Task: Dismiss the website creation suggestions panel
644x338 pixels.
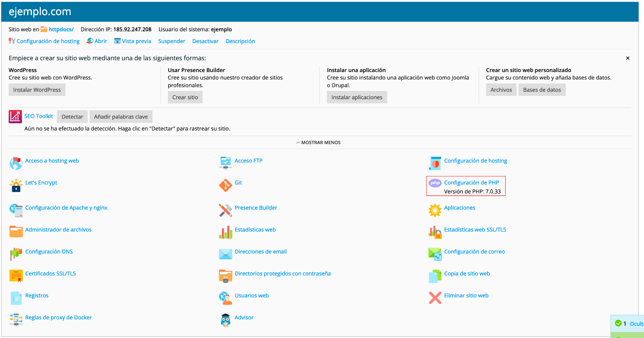Action: (627, 58)
